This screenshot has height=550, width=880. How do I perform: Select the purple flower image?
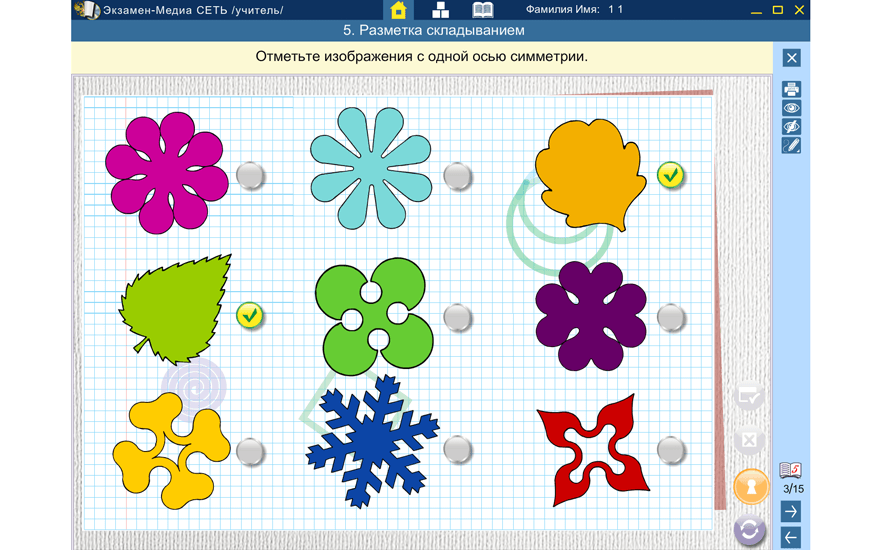591,316
